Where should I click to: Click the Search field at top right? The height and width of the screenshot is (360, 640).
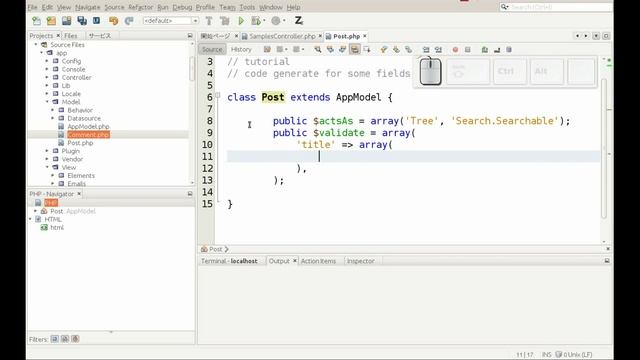pyautogui.click(x=556, y=7)
